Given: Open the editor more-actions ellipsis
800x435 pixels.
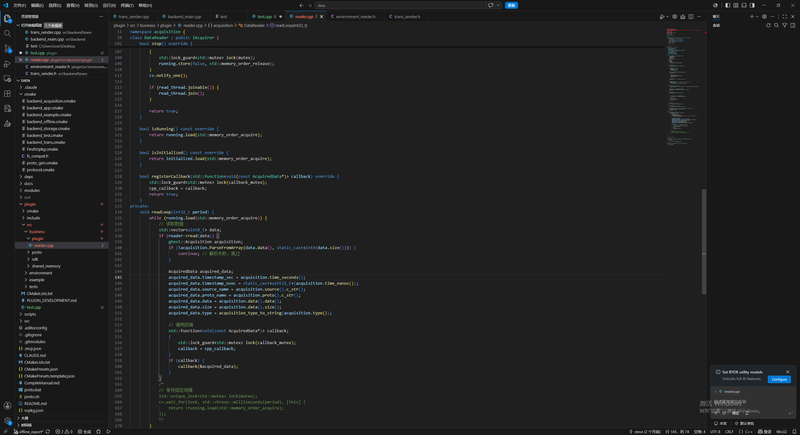Looking at the screenshot, I should click(x=699, y=16).
